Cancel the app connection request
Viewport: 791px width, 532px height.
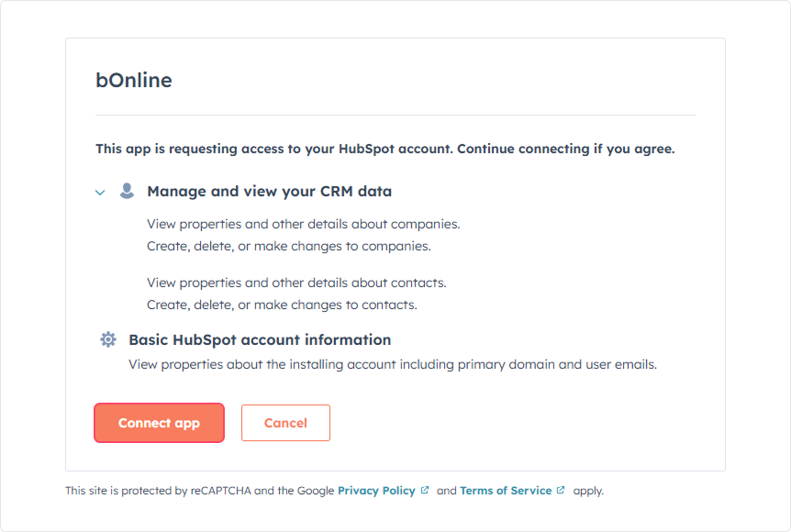[x=285, y=423]
